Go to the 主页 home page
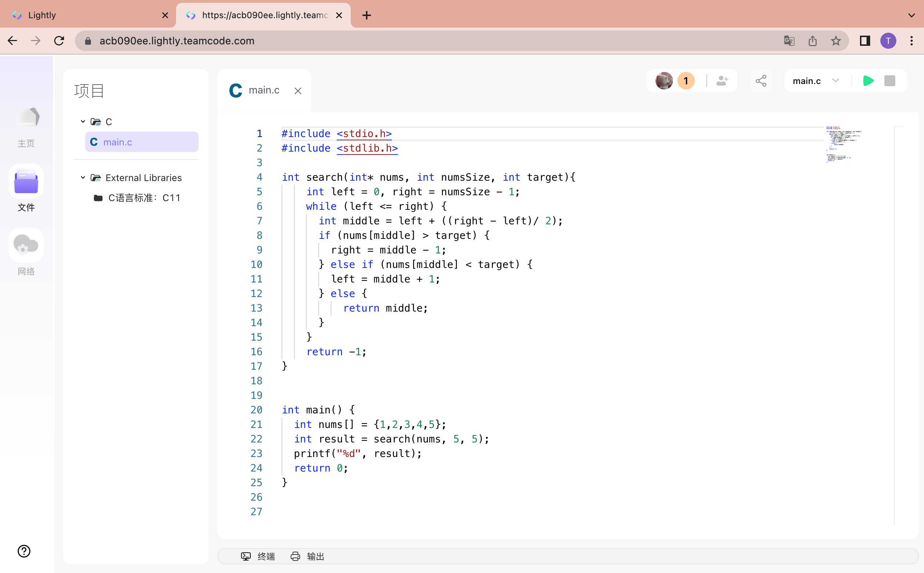Image resolution: width=924 pixels, height=573 pixels. (x=26, y=125)
